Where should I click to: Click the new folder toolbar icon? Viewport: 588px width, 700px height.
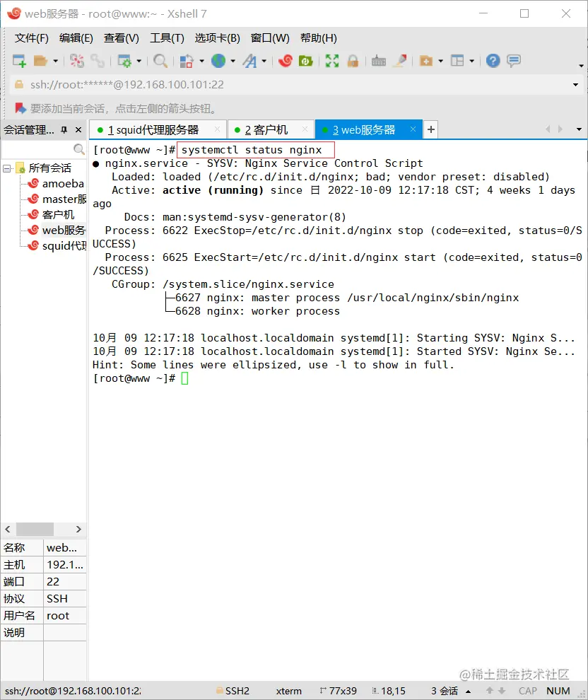[x=426, y=61]
